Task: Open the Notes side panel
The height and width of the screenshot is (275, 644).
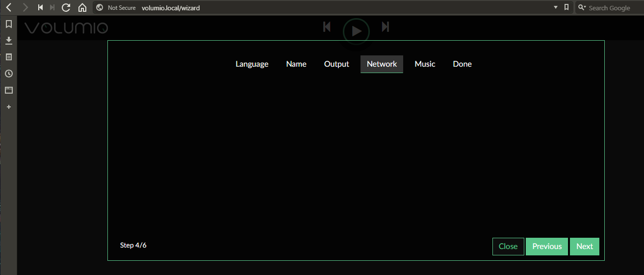Action: pos(8,57)
